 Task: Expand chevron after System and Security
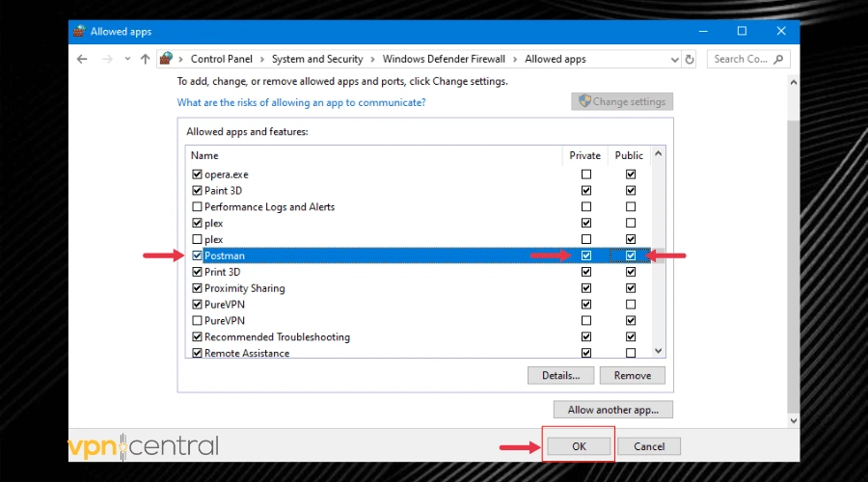coord(372,59)
